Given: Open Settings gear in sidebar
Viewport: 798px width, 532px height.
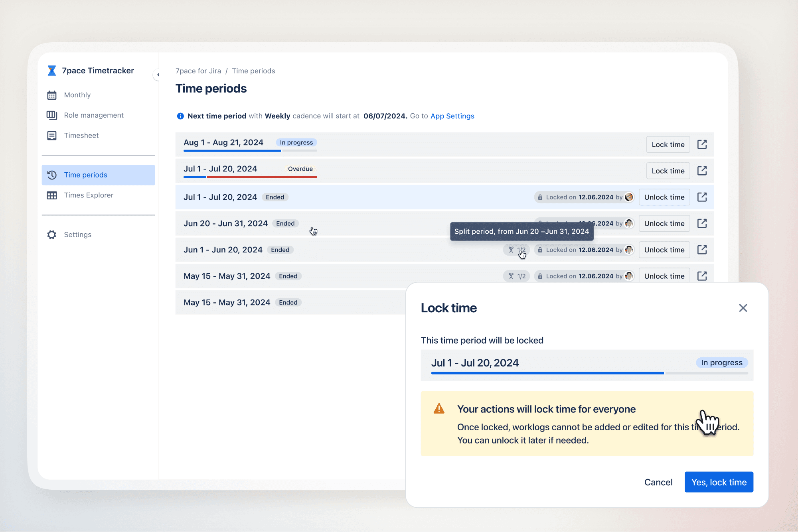Looking at the screenshot, I should pyautogui.click(x=52, y=235).
